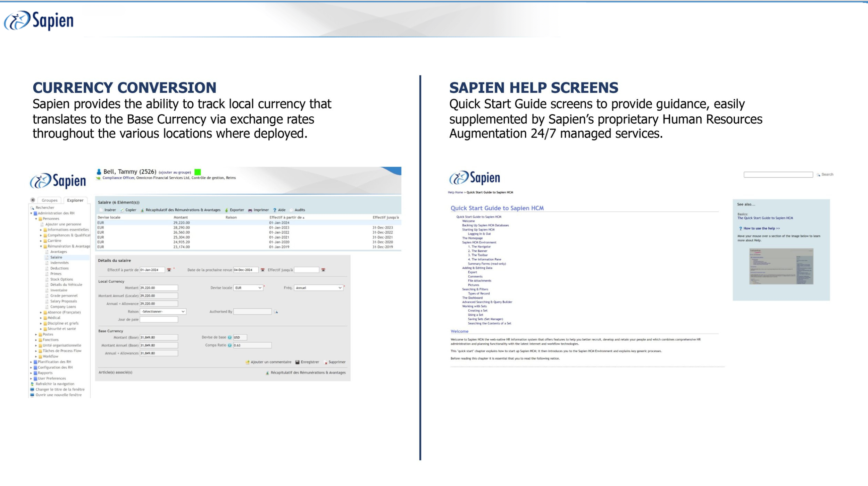868x486 pixels.
Task: Open The Information Pane help topic
Action: click(x=484, y=259)
